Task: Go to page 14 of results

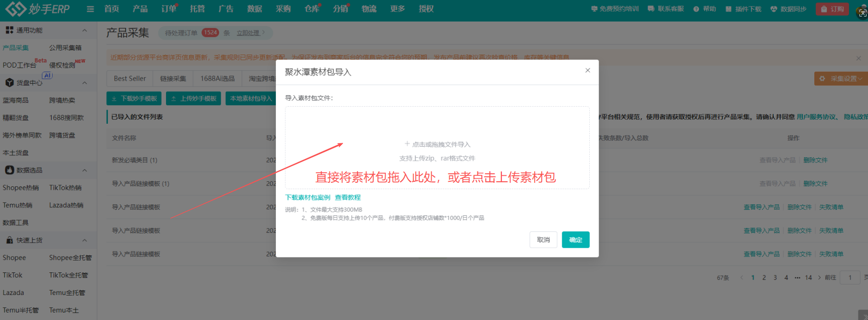Action: coord(808,278)
